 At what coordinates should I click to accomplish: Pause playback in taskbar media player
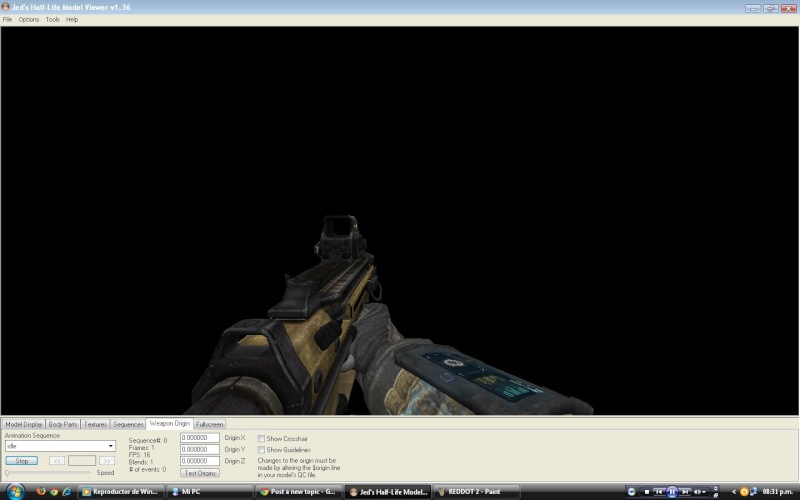pos(672,492)
